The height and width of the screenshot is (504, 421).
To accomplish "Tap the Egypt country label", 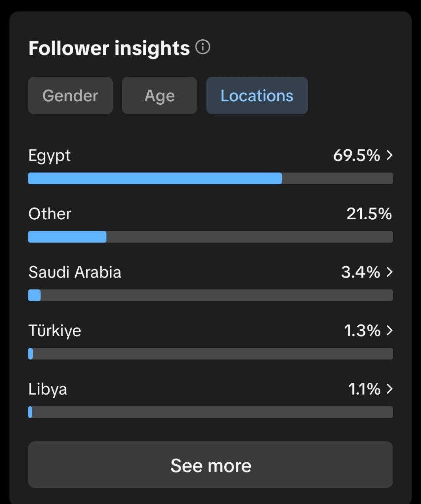I will [x=49, y=156].
